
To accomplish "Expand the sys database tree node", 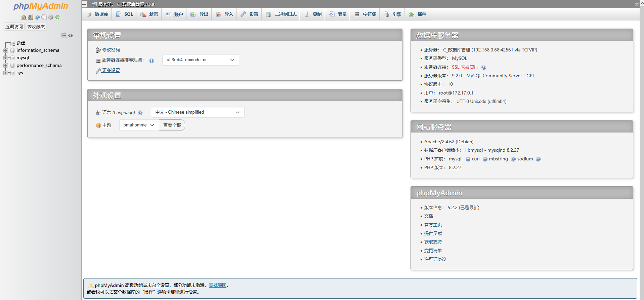I will point(5,73).
